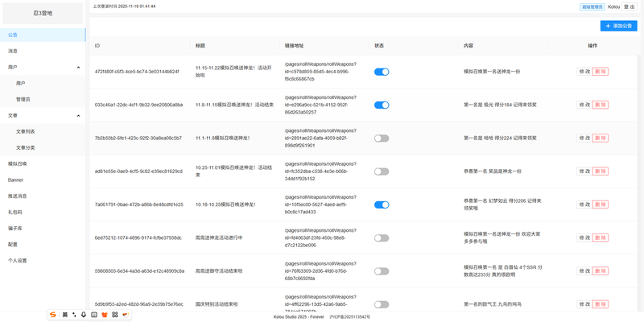This screenshot has height=322, width=644.
Task: Click 修改 for the 10.18-10.25 announcement
Action: (x=584, y=204)
